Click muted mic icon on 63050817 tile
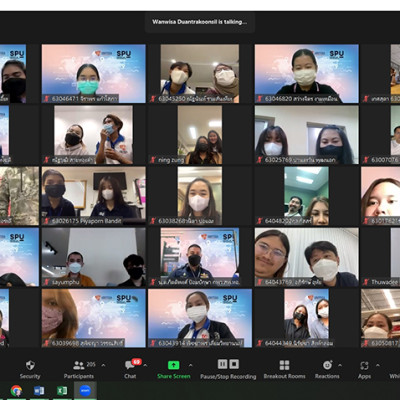The image size is (400, 400). pyautogui.click(x=366, y=343)
